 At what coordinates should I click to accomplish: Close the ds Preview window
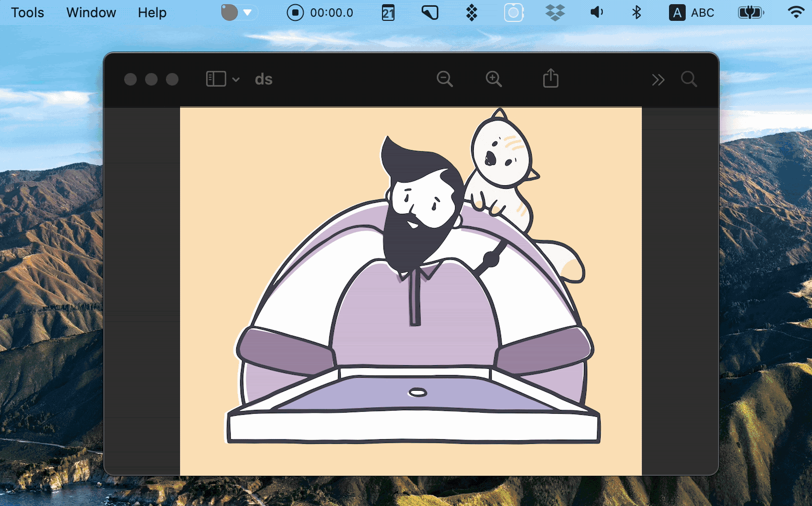[x=130, y=79]
